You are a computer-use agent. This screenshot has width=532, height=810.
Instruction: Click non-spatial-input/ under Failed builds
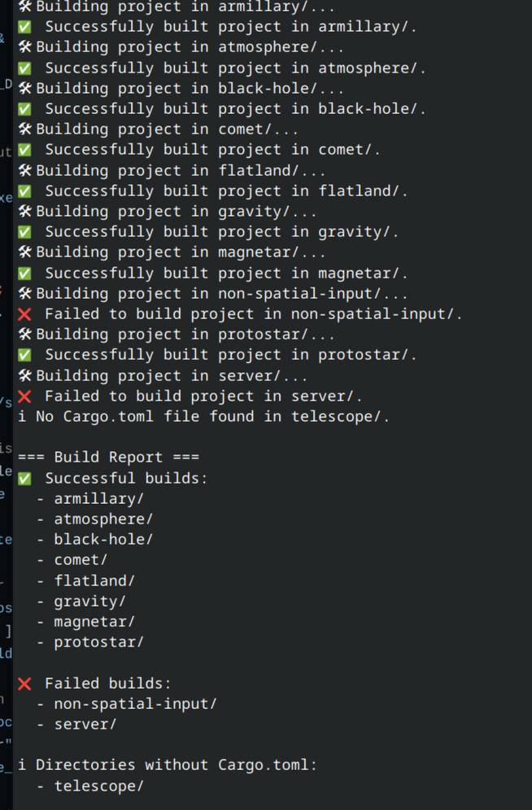[x=136, y=703]
